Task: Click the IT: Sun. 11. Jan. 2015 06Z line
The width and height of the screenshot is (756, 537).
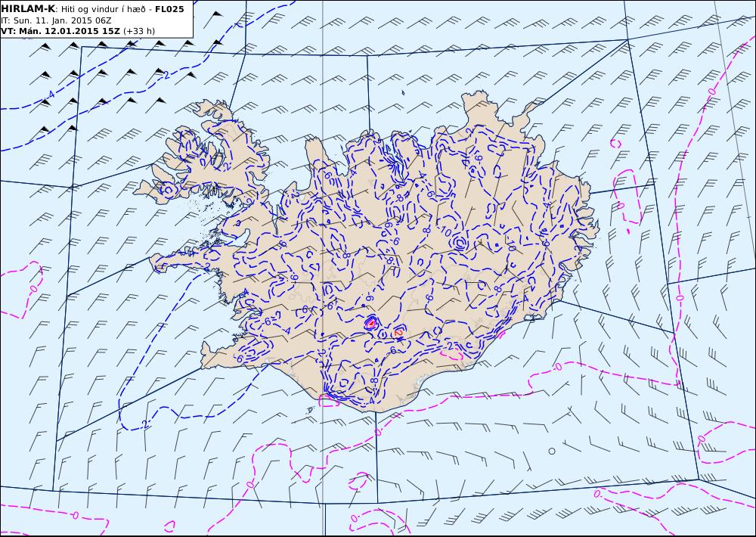Action: [57, 20]
